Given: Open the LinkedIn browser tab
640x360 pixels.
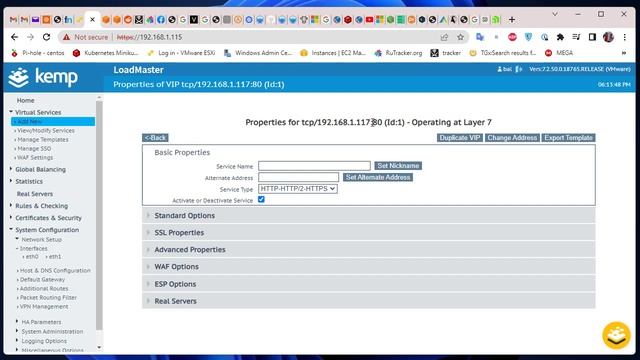Looking at the screenshot, I should [68, 20].
